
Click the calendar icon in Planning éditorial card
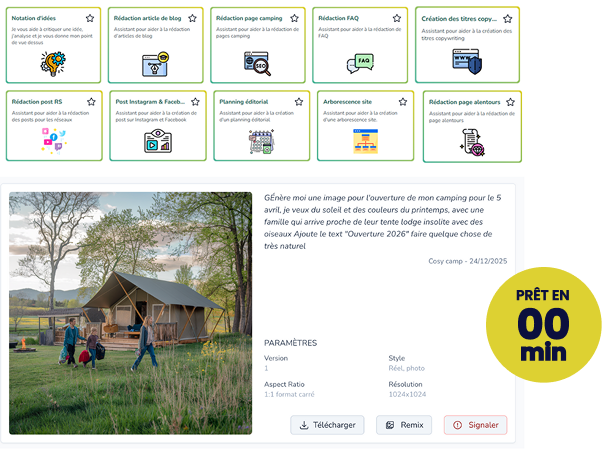pyautogui.click(x=262, y=141)
